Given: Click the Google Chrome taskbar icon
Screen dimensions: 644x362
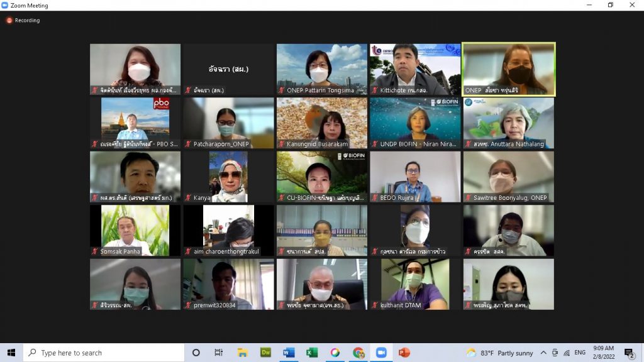Looking at the screenshot, I should (x=358, y=353).
